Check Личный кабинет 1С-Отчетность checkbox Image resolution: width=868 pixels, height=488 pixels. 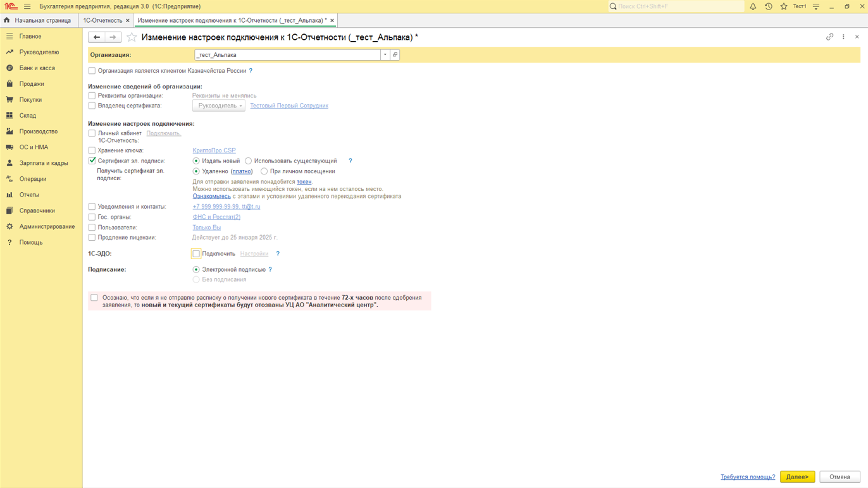(92, 133)
